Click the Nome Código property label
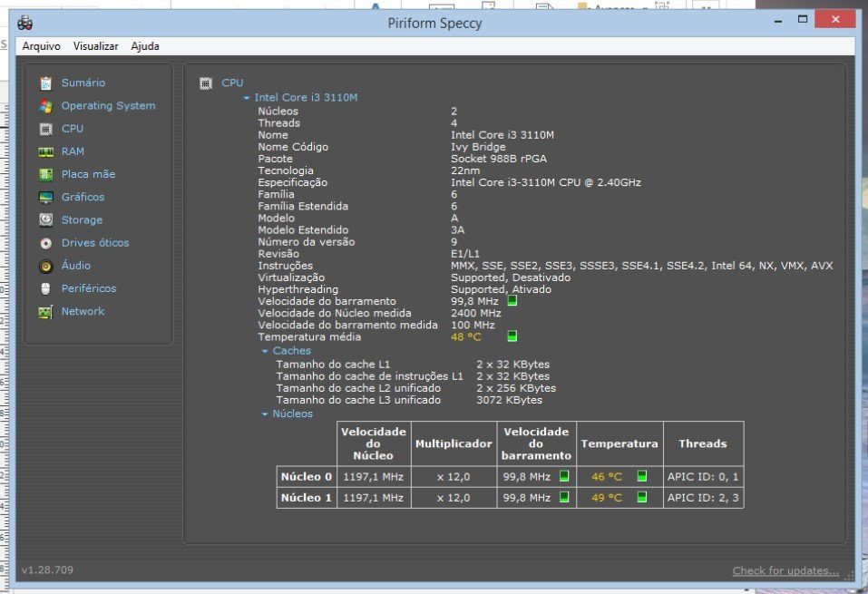Image resolution: width=868 pixels, height=594 pixels. point(293,147)
